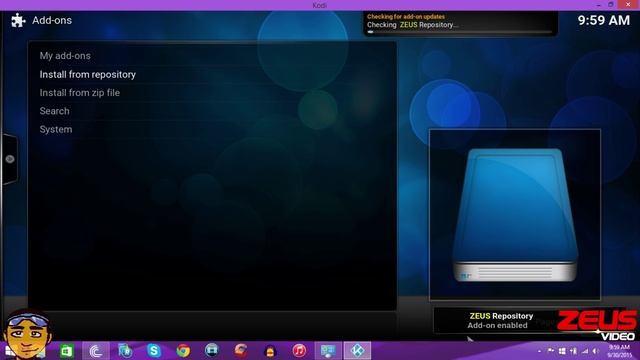
Task: Open network signal tray icon
Action: pyautogui.click(x=585, y=351)
